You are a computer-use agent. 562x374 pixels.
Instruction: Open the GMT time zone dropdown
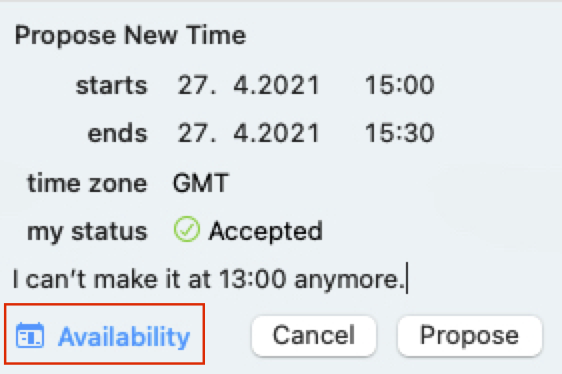pos(201,183)
